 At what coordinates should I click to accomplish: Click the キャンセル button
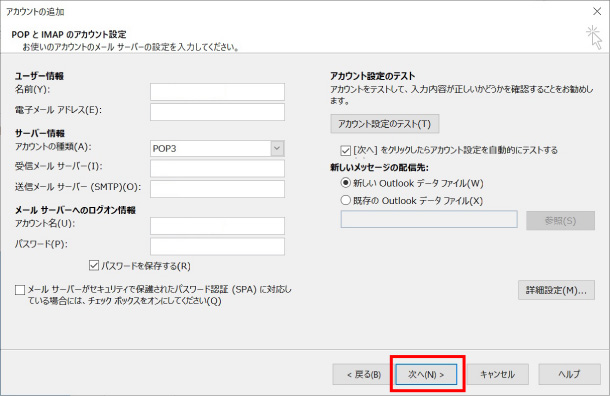(498, 374)
